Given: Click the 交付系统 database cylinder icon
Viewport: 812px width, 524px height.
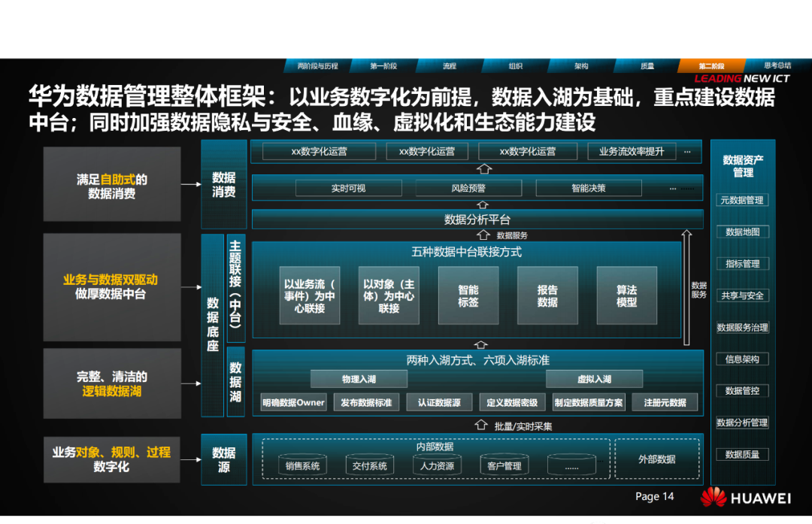Looking at the screenshot, I should [370, 465].
